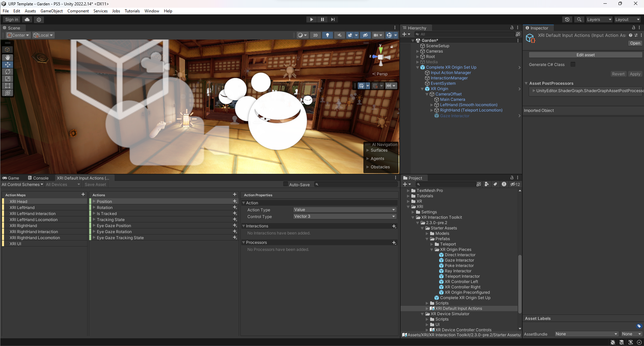Open the cloud services icon

click(27, 19)
